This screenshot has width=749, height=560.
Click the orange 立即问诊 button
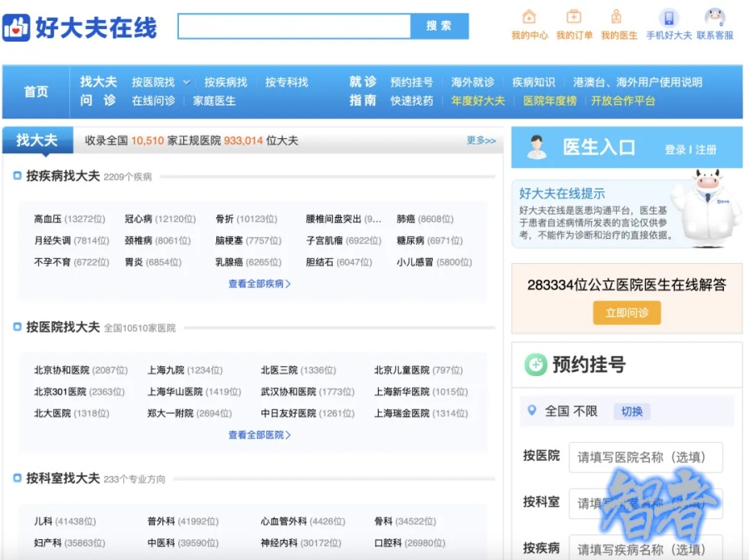click(627, 313)
